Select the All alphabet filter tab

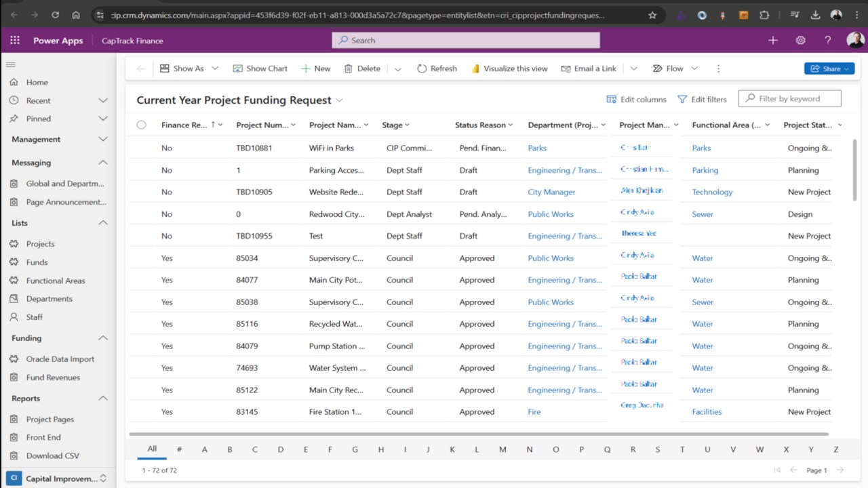pos(152,449)
